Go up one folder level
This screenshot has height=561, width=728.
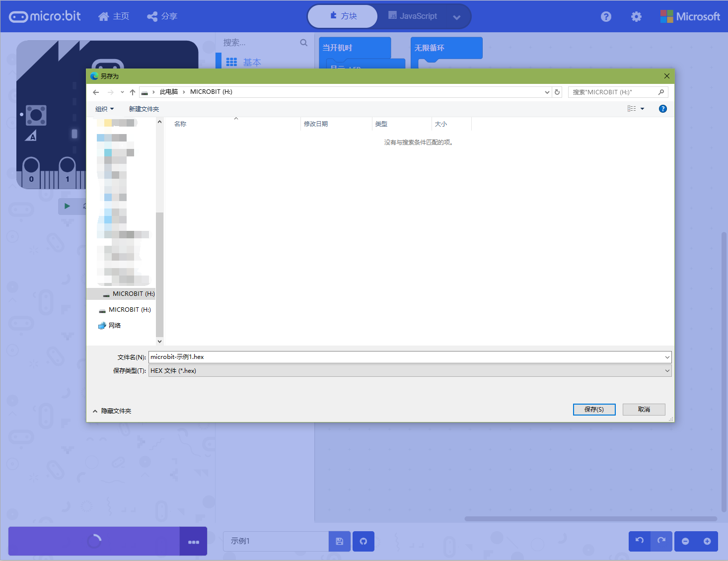coord(133,92)
